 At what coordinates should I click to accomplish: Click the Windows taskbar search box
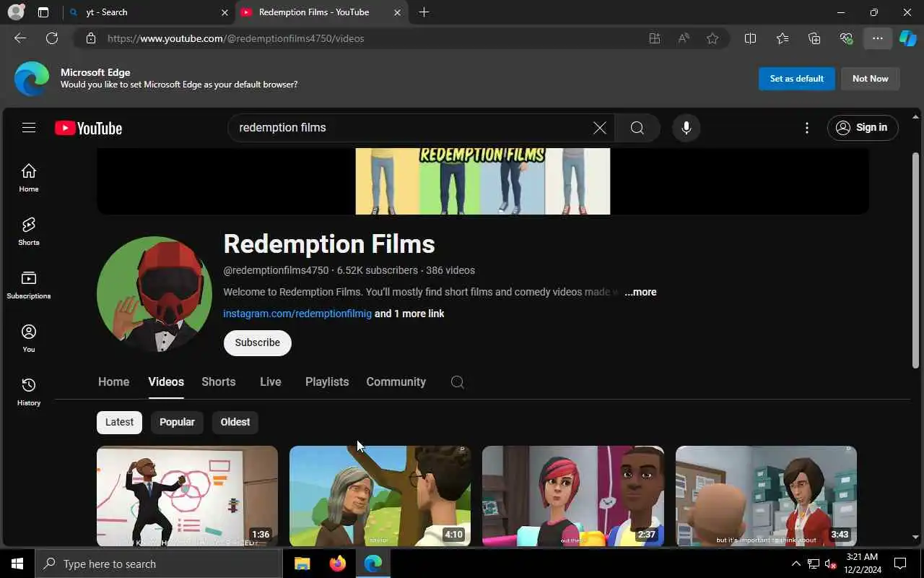159,564
